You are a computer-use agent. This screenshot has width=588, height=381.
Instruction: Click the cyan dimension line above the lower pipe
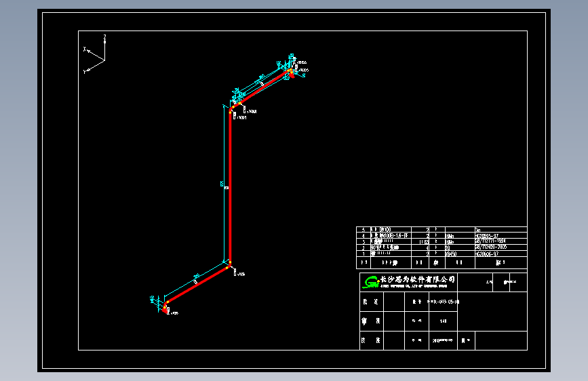(x=194, y=279)
